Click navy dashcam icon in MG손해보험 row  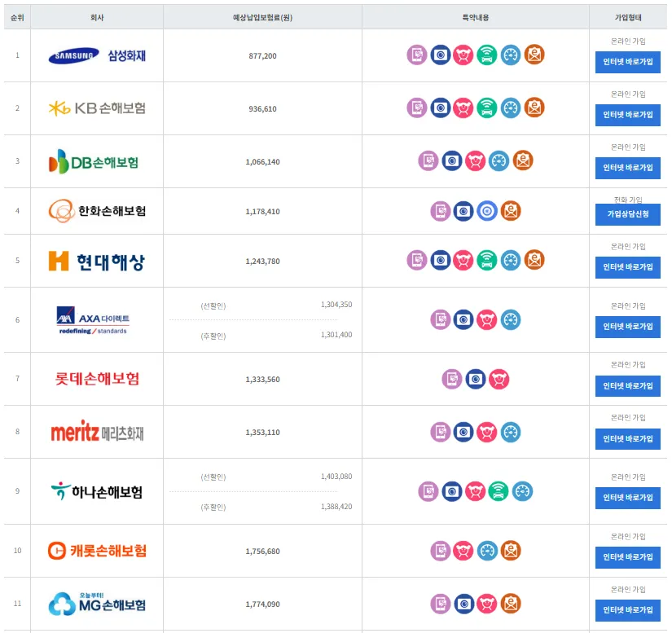(463, 604)
